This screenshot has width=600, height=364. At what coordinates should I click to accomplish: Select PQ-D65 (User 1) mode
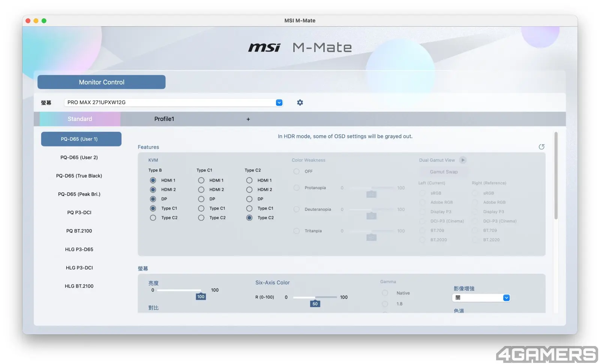tap(81, 139)
